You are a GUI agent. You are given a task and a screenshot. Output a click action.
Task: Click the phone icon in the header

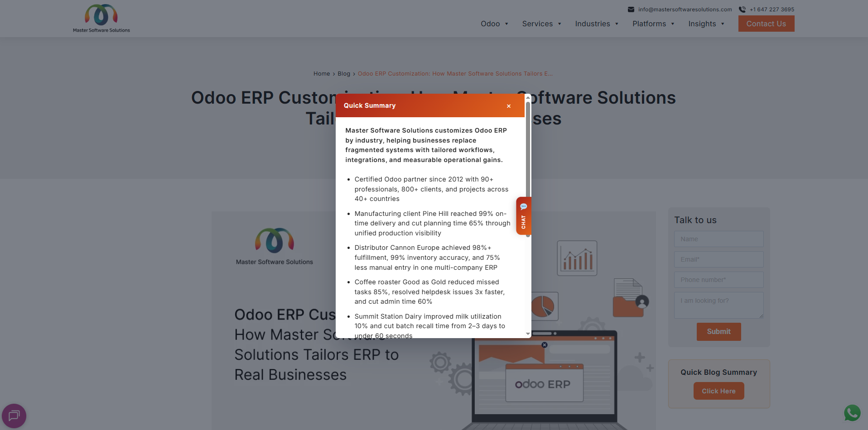[742, 10]
